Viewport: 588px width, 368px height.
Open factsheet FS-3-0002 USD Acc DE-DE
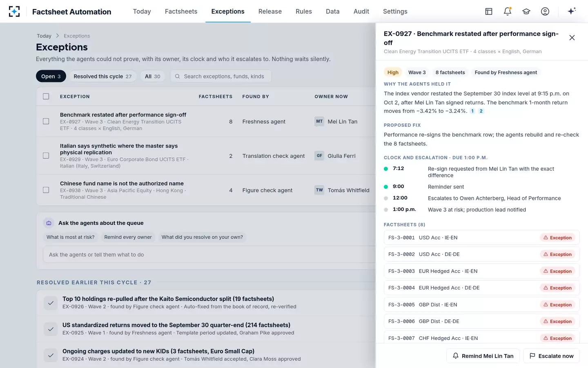[482, 254]
